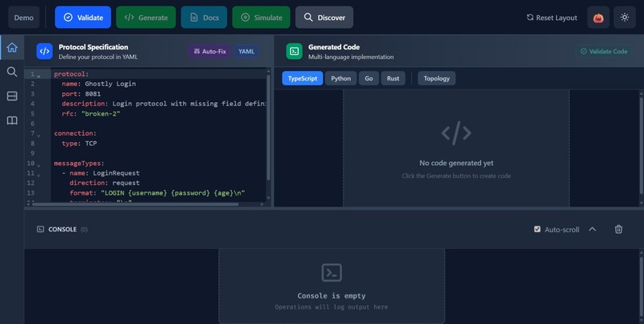The height and width of the screenshot is (324, 644).
Task: Open the Topology tab
Action: [x=436, y=78]
